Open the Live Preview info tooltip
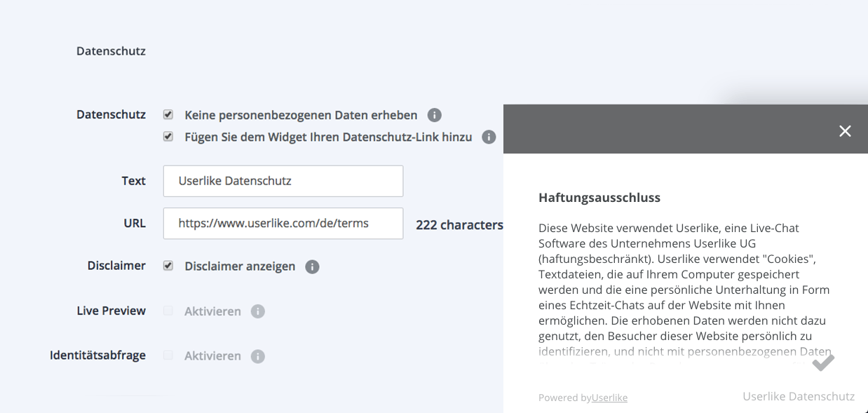The width and height of the screenshot is (868, 413). point(258,311)
